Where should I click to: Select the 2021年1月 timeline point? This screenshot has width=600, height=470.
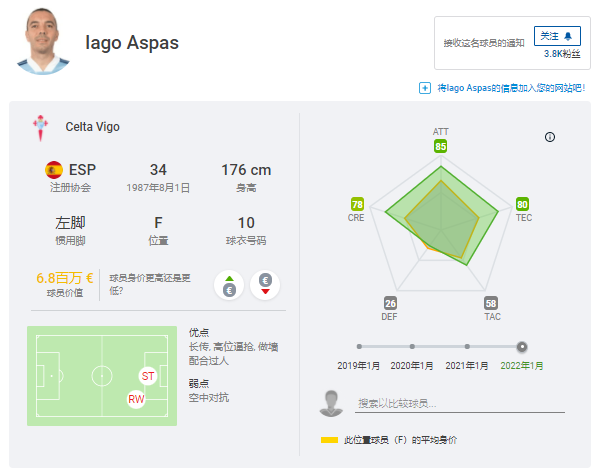pos(468,347)
